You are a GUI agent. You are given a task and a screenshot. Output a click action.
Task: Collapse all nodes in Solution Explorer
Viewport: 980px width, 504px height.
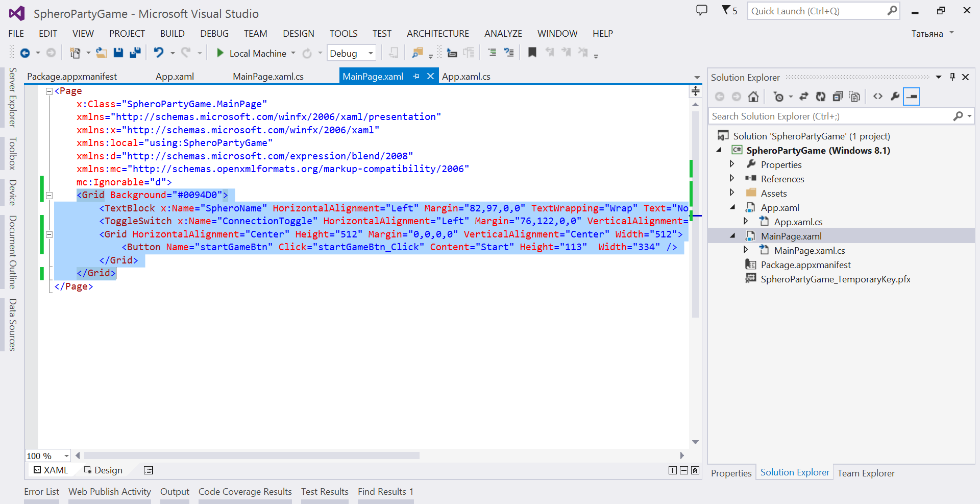click(x=837, y=97)
